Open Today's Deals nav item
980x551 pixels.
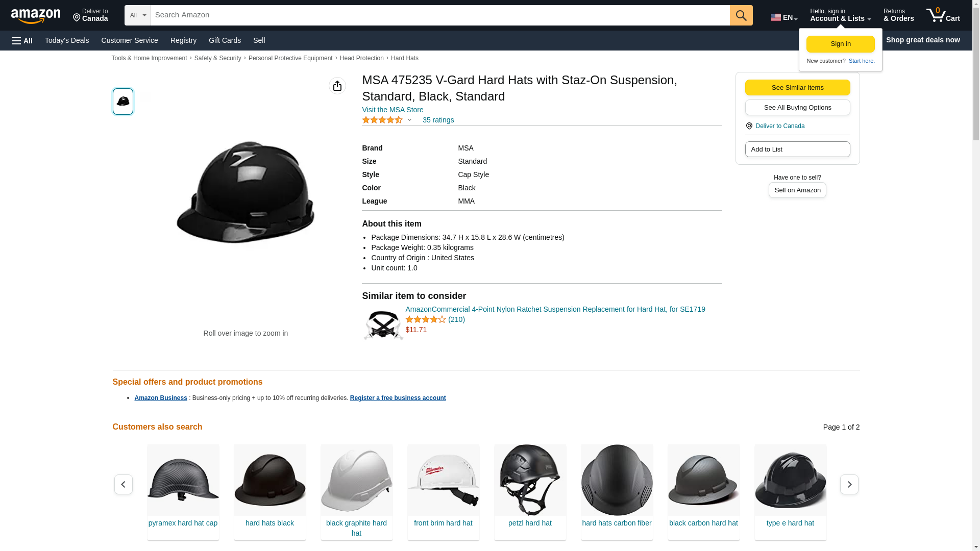(x=67, y=40)
